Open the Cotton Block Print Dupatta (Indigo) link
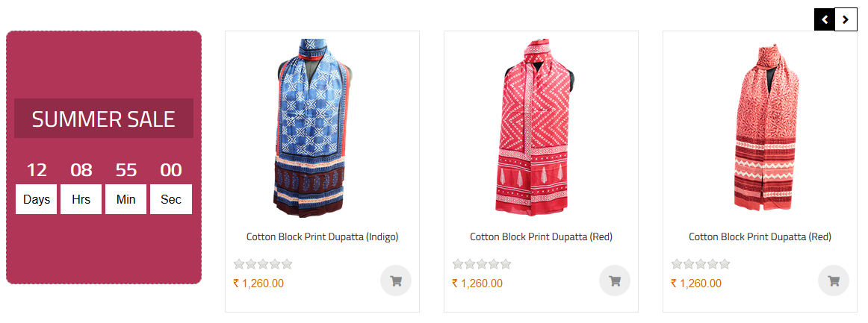The width and height of the screenshot is (868, 323). coord(322,237)
